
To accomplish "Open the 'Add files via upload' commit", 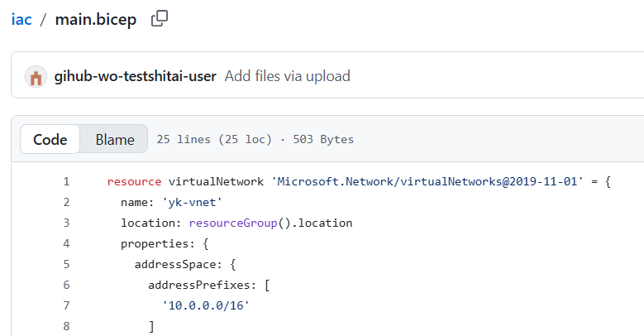I will coord(287,76).
